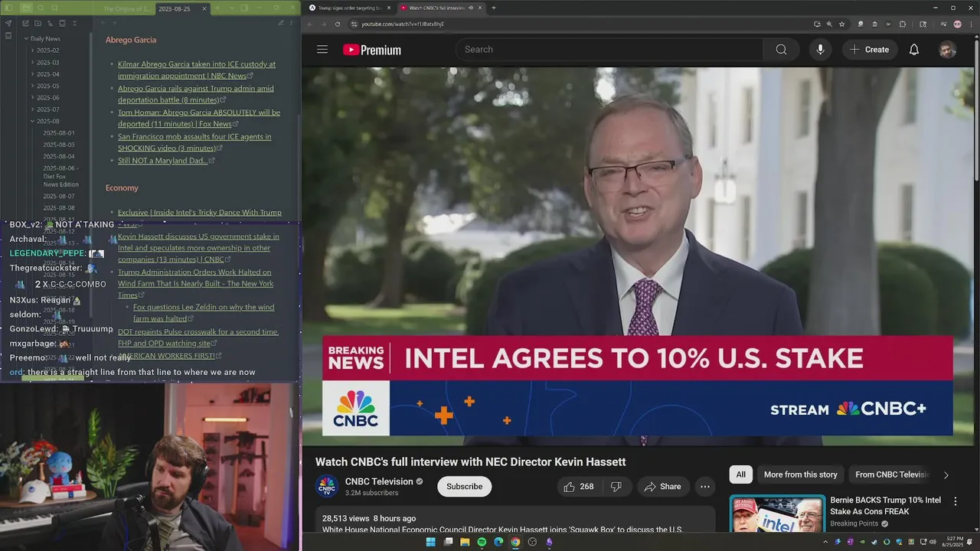This screenshot has width=980, height=551.
Task: Click the Share button
Action: pyautogui.click(x=662, y=487)
